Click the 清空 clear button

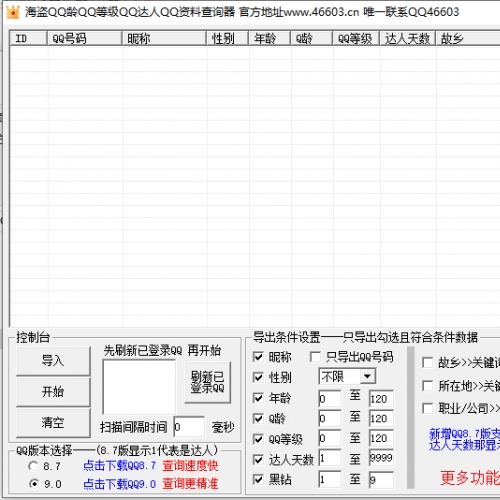click(x=53, y=423)
